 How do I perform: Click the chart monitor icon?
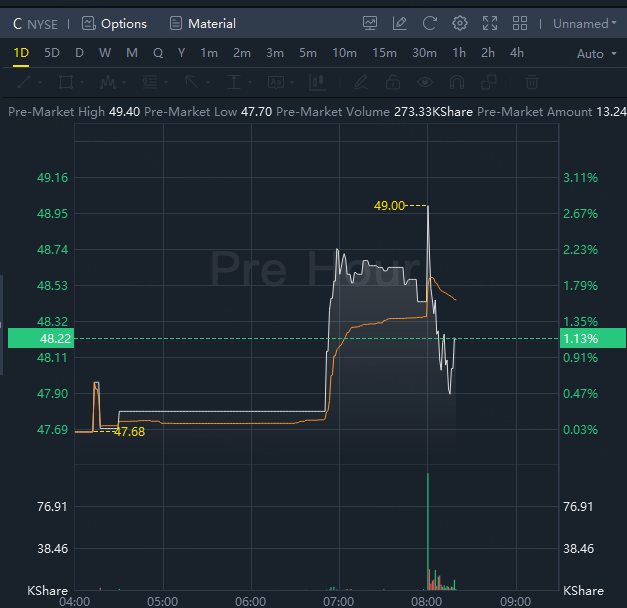pos(370,23)
